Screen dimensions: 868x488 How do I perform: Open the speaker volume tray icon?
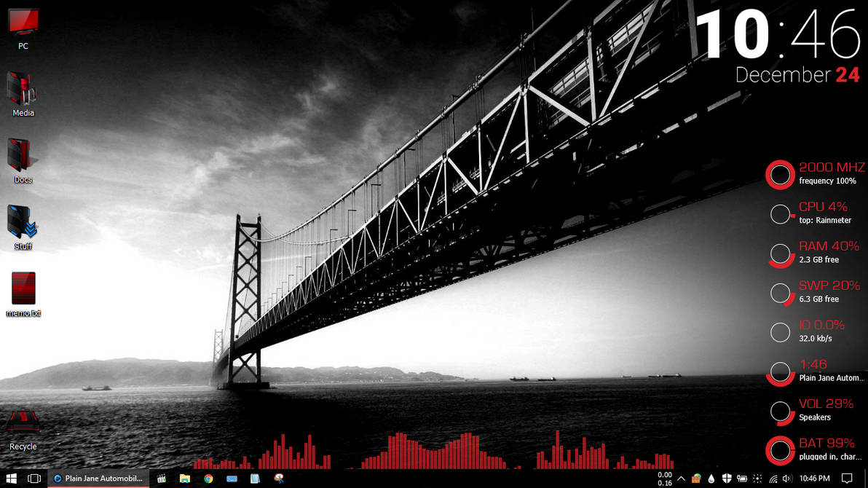click(787, 479)
